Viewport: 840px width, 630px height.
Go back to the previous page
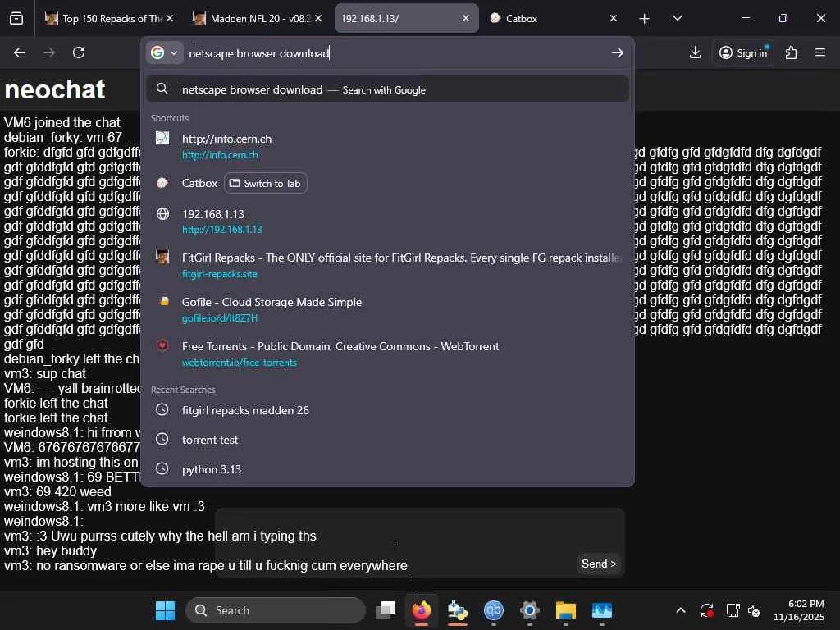pos(20,52)
